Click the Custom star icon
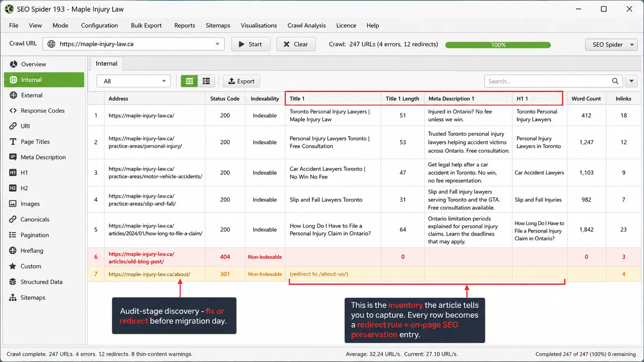This screenshot has height=362, width=644. click(13, 266)
